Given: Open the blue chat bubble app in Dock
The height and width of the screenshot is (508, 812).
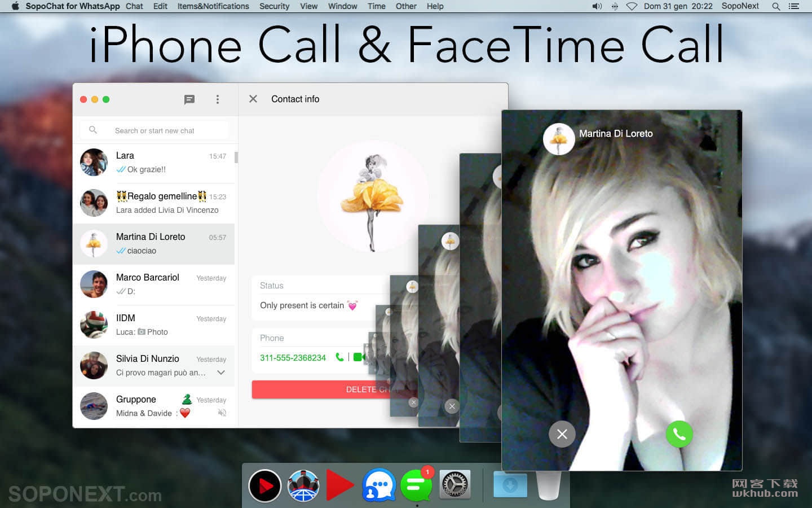Looking at the screenshot, I should coord(378,485).
